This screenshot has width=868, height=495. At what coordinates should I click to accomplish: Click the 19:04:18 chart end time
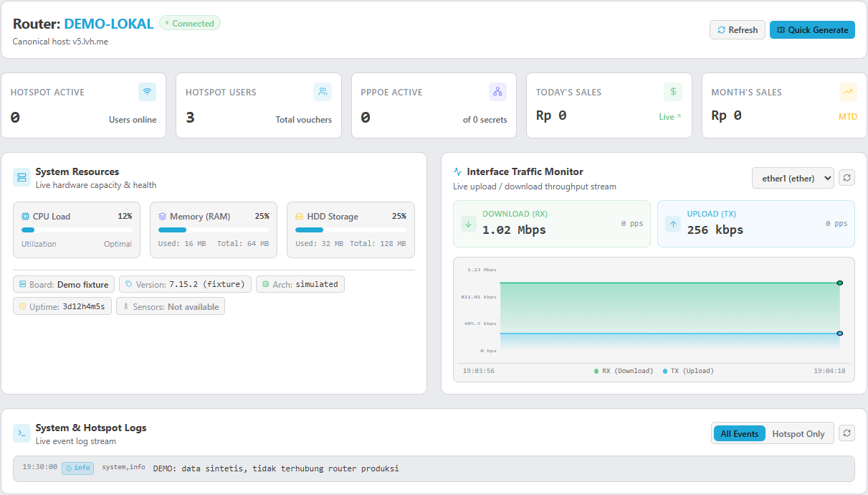(x=829, y=371)
